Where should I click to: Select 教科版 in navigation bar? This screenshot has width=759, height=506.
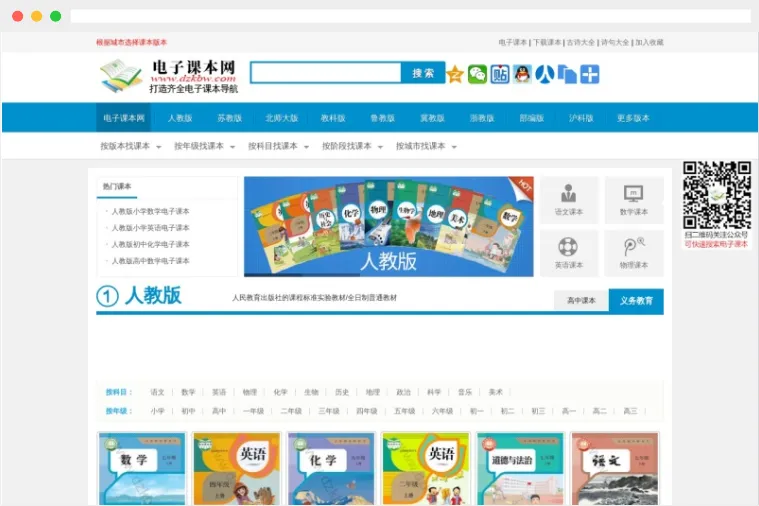[333, 118]
